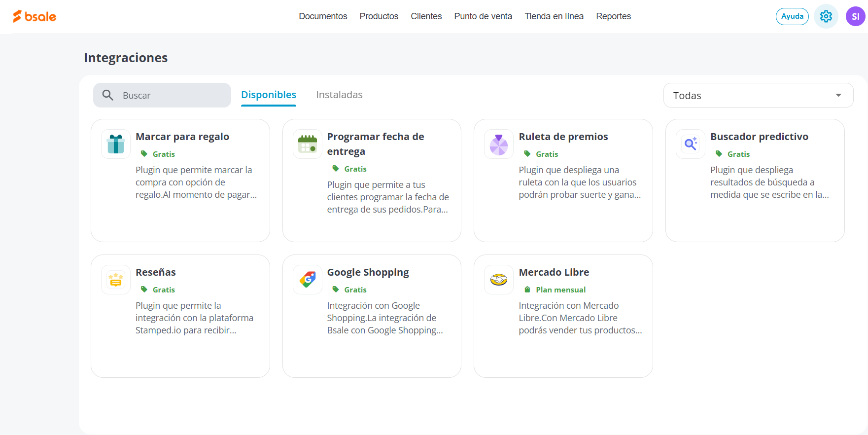868x435 pixels.
Task: Open the Clientes menu
Action: pyautogui.click(x=426, y=16)
